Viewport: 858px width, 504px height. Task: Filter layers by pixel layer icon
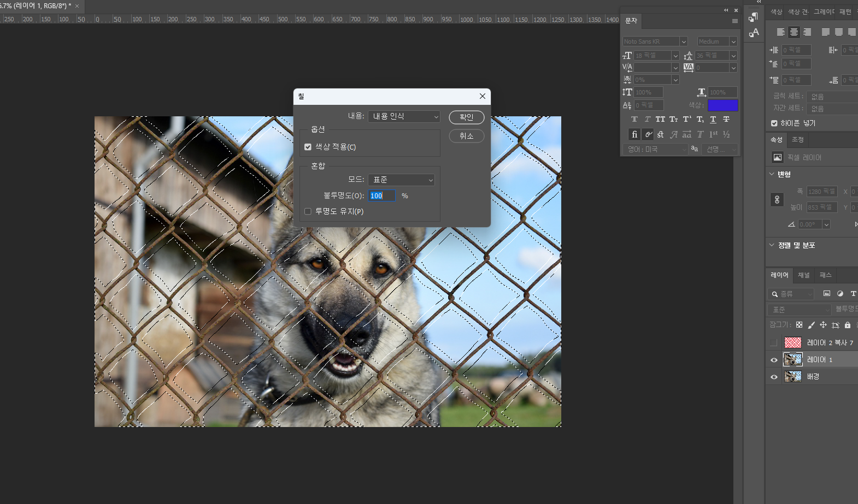pos(827,294)
